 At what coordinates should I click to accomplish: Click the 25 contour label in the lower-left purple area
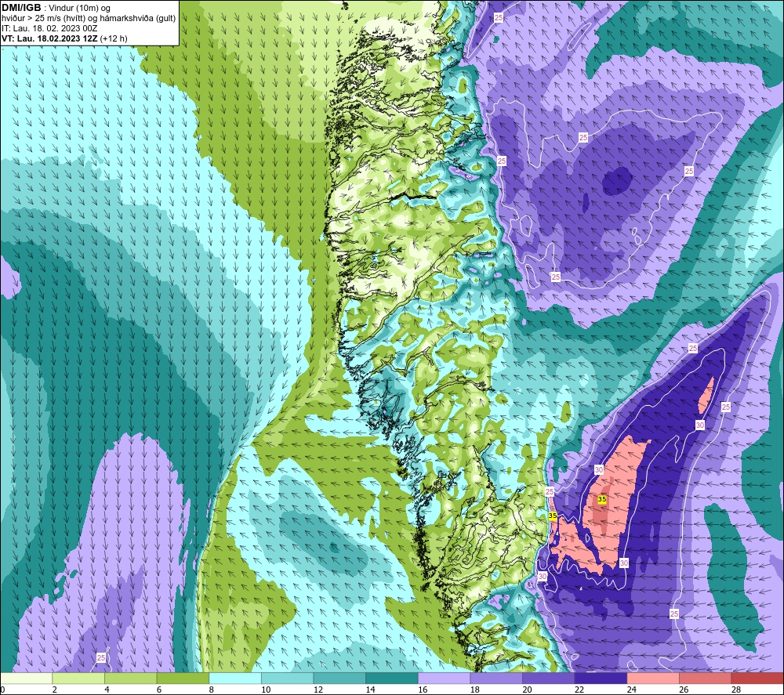pyautogui.click(x=101, y=658)
